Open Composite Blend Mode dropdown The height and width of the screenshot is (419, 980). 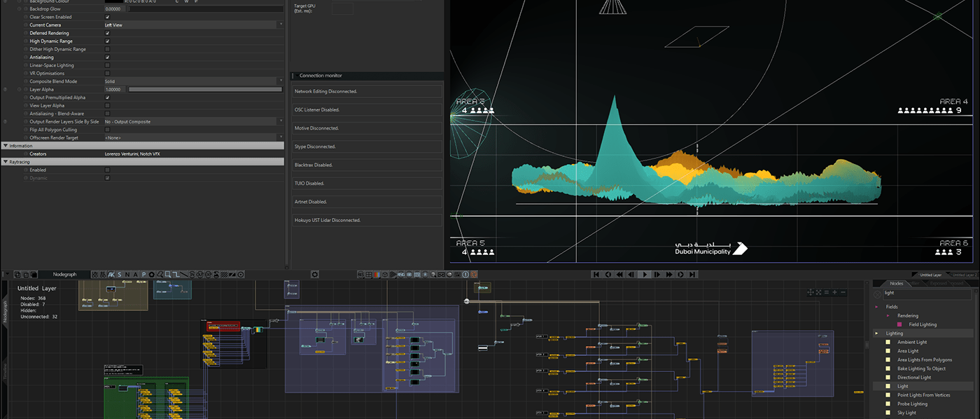[x=194, y=81]
